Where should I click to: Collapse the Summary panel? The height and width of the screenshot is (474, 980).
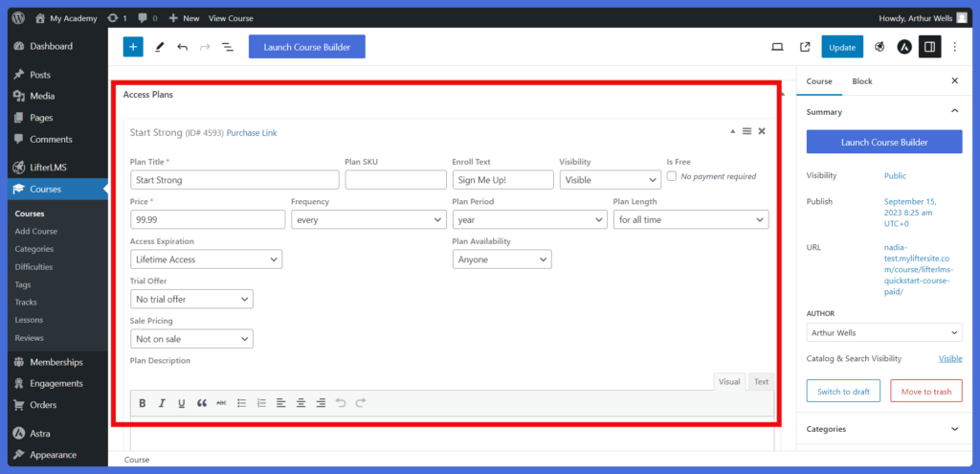pyautogui.click(x=954, y=111)
